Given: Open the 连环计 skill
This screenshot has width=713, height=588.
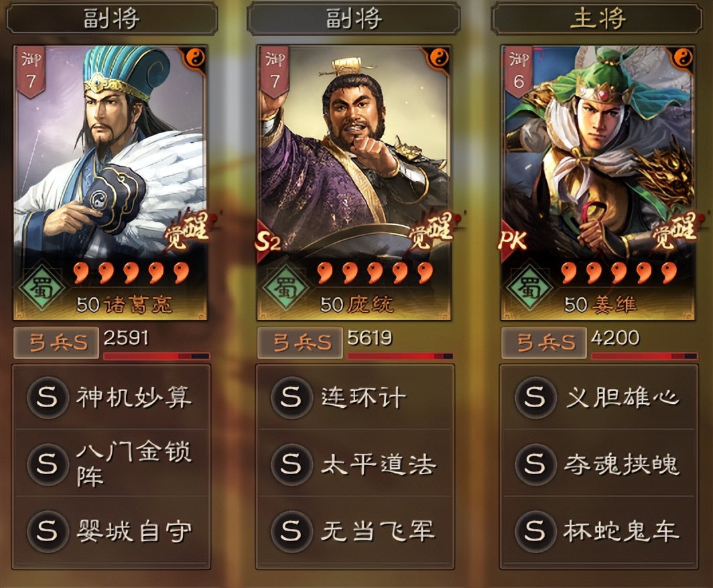Looking at the screenshot, I should coord(354,396).
